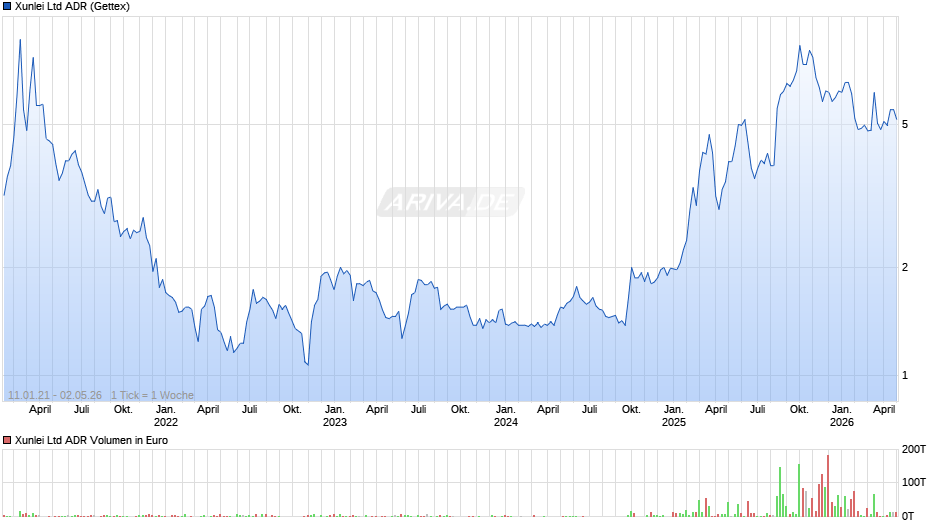Click the volume axis label '200T'
The width and height of the screenshot is (940, 526).
pos(914,449)
